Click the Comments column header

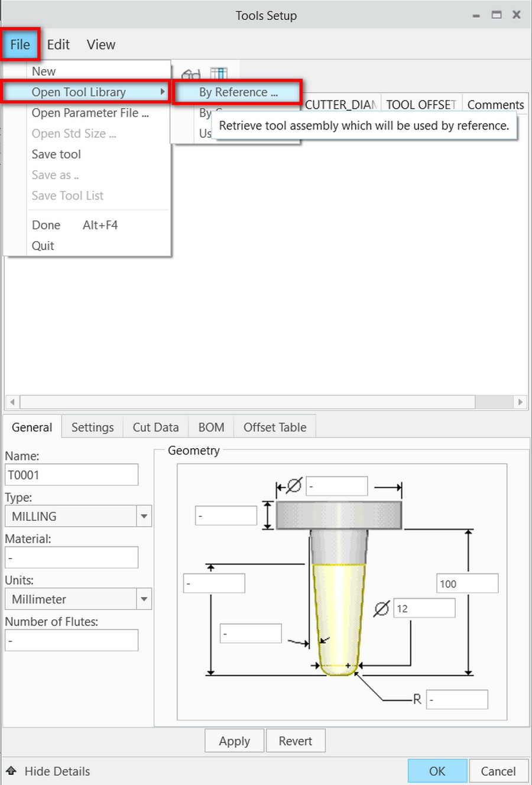pos(495,105)
